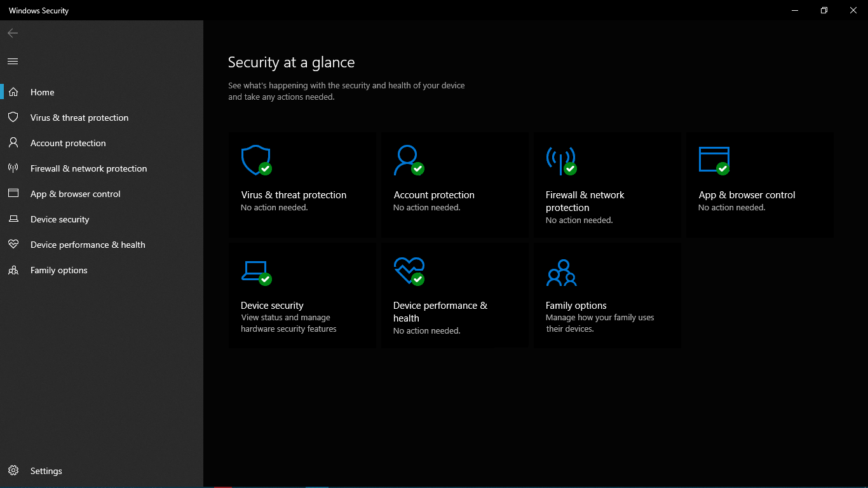Open Device security from sidebar

(x=60, y=219)
